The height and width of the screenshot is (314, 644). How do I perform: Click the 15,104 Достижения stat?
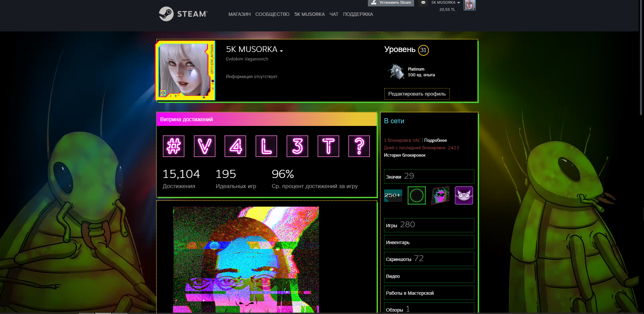point(181,179)
